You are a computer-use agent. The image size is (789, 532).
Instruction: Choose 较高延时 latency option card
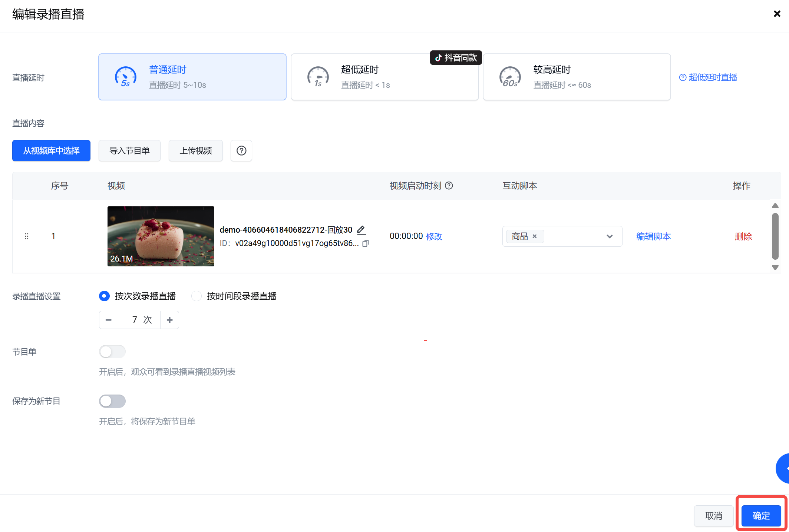point(577,77)
